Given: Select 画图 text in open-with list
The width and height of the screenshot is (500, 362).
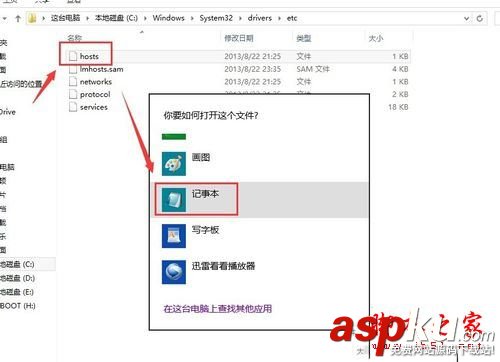Looking at the screenshot, I should (201, 157).
